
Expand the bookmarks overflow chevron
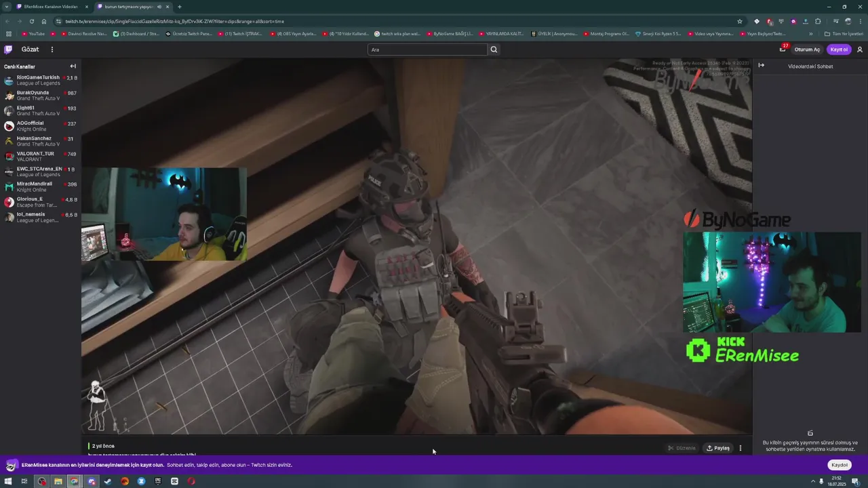tap(811, 33)
